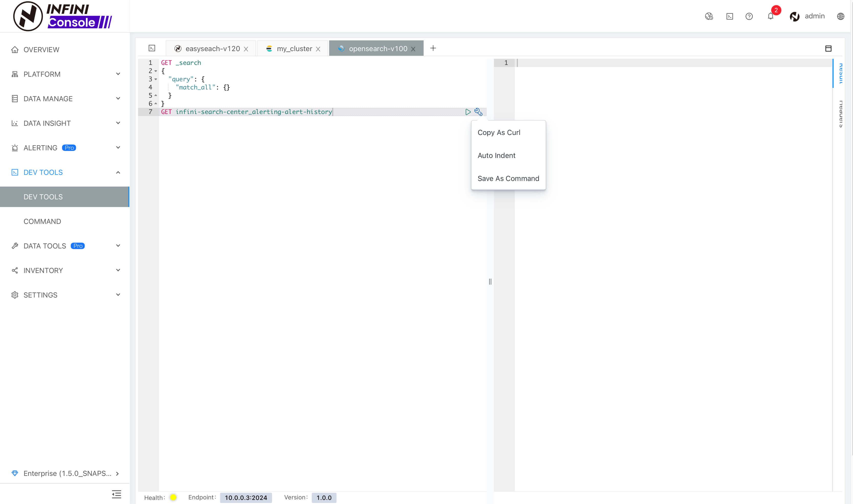Click the Data Insight chart icon
The height and width of the screenshot is (504, 853).
[15, 123]
